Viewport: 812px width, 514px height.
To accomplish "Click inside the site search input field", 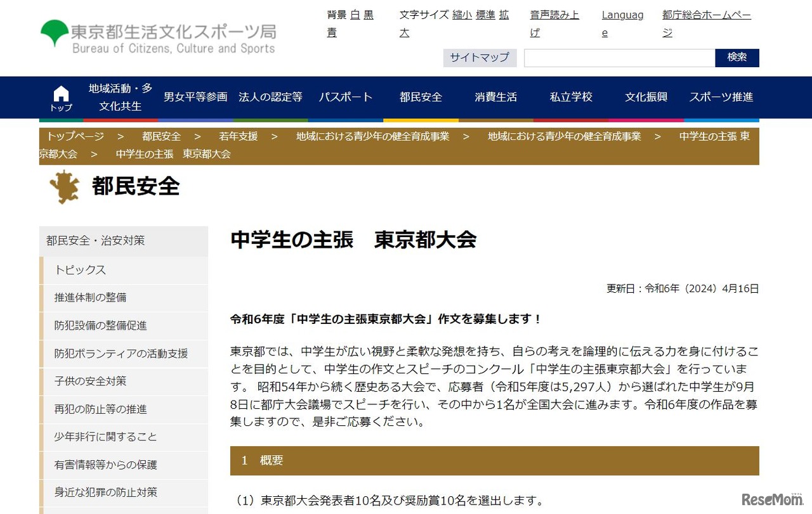I will 619,57.
